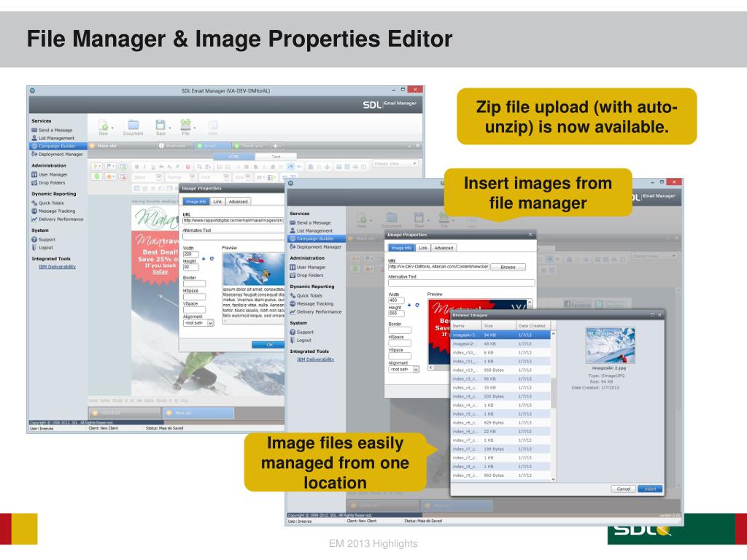Image resolution: width=747 pixels, height=560 pixels.
Task: Toggle Italic formatting in back window editor
Action: [x=145, y=167]
